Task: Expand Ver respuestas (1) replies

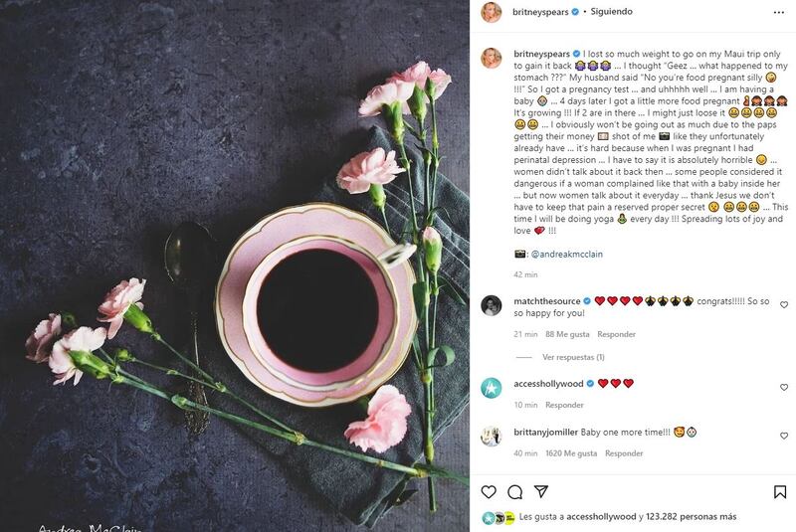Action: 573,357
